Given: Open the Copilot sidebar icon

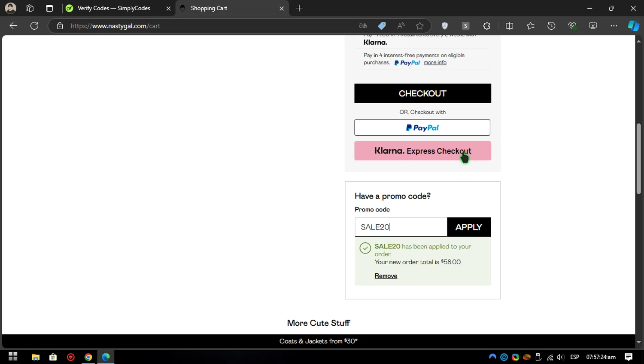Looking at the screenshot, I should (x=633, y=26).
